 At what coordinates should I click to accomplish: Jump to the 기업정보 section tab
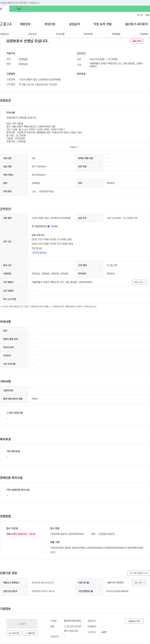[144, 34]
